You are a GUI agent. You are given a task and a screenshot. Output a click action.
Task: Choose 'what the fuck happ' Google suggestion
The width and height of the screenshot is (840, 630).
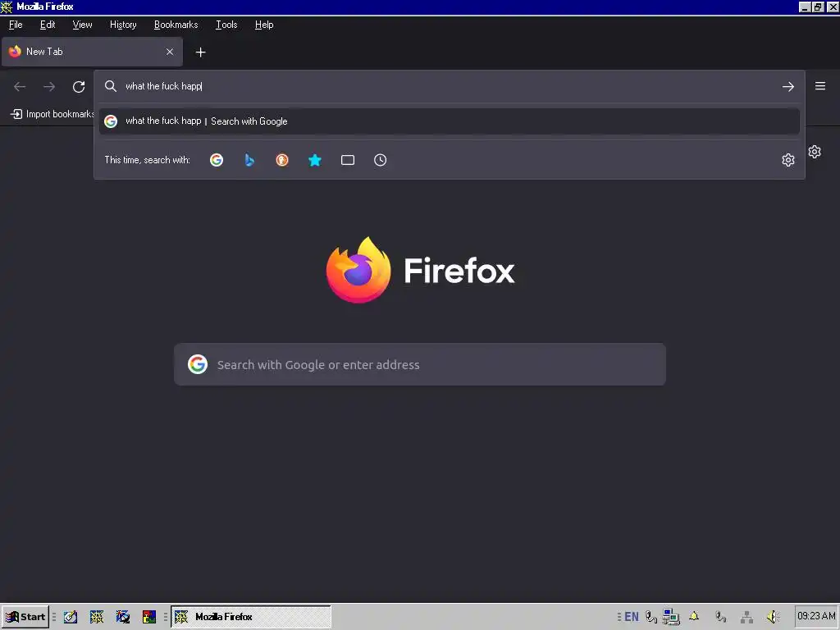pyautogui.click(x=450, y=121)
